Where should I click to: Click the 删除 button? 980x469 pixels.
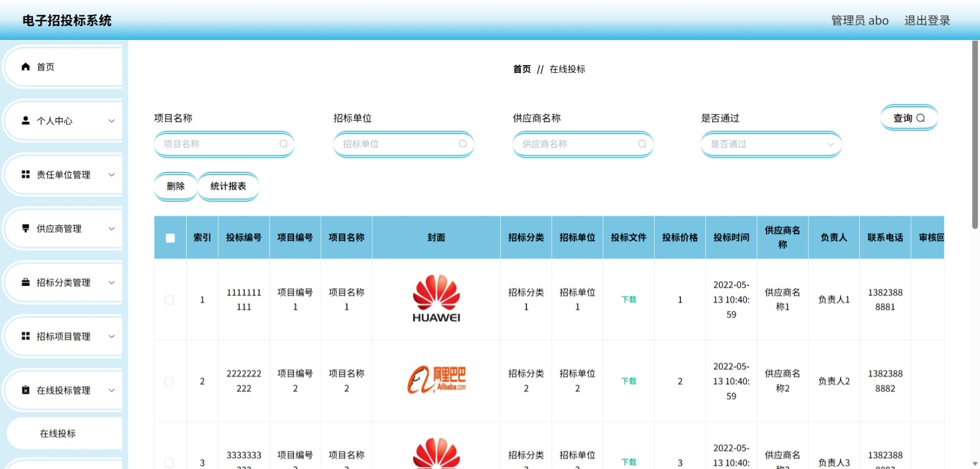coord(176,186)
